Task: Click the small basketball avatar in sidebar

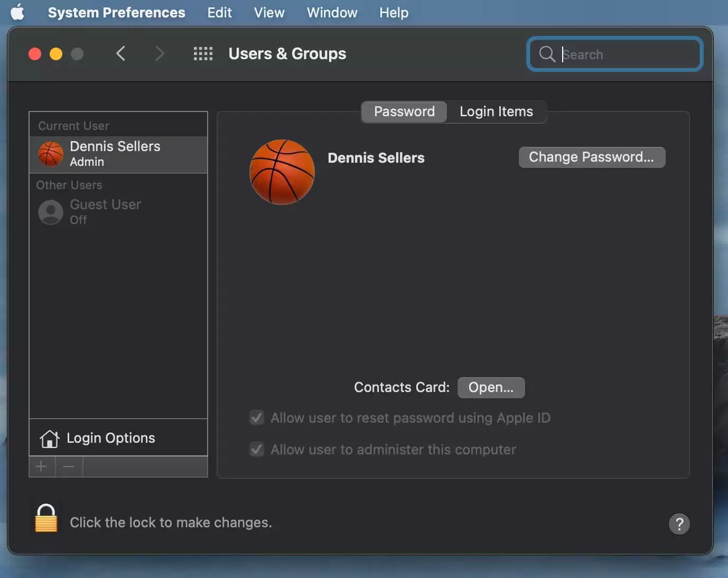Action: tap(51, 154)
